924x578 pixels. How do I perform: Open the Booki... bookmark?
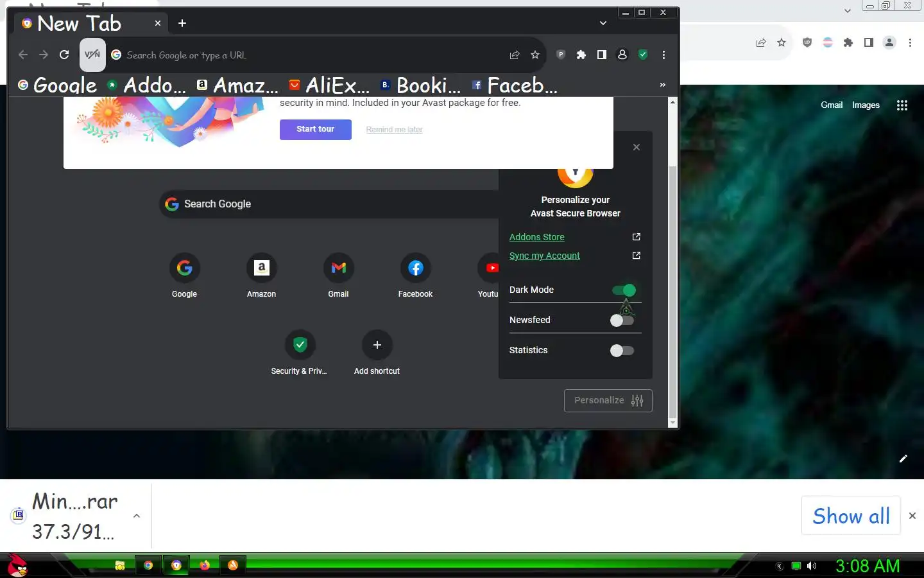[x=420, y=85]
